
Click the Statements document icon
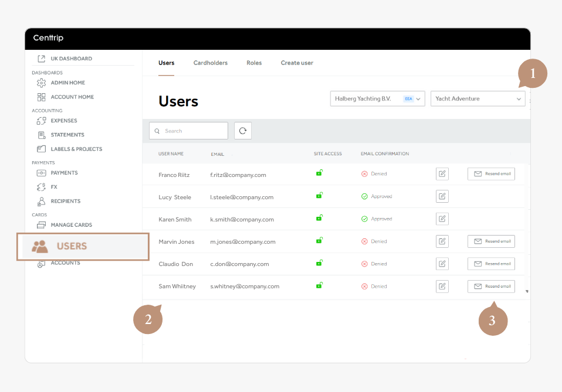(41, 135)
